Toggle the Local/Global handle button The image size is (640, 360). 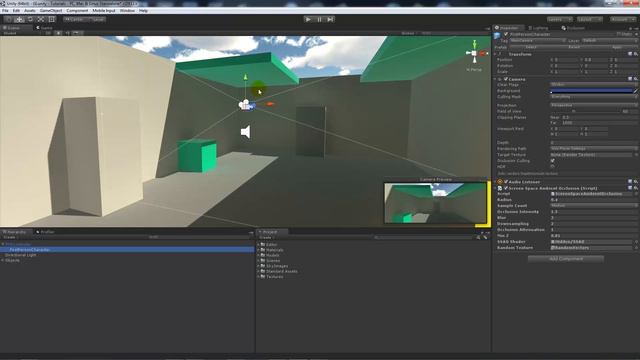pos(98,19)
